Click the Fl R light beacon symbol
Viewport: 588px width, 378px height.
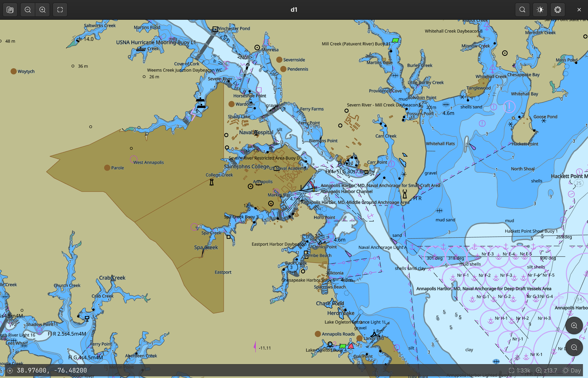click(x=405, y=194)
